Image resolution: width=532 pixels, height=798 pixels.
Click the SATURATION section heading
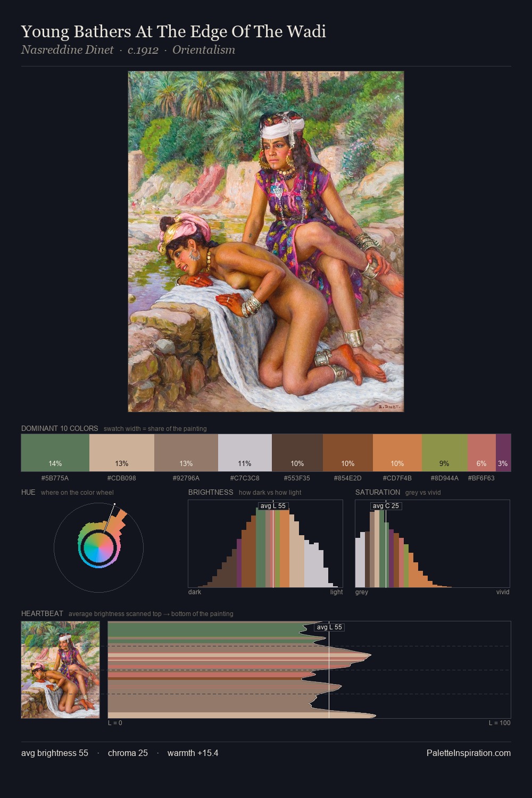(378, 492)
